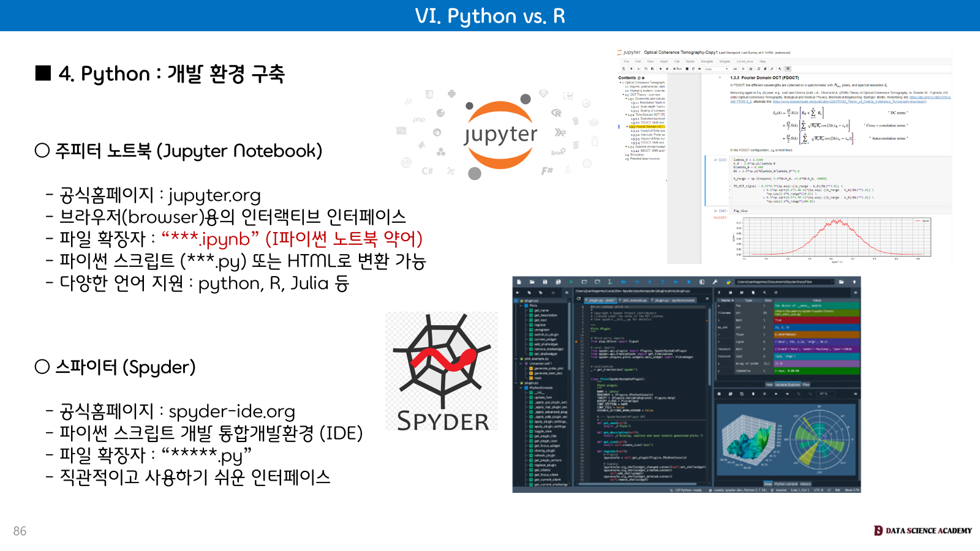Viewport: 980px width, 551px height.
Task: Collapse section 1.3.3 Fourier Domain in Jupyter contents
Action: tap(627, 127)
